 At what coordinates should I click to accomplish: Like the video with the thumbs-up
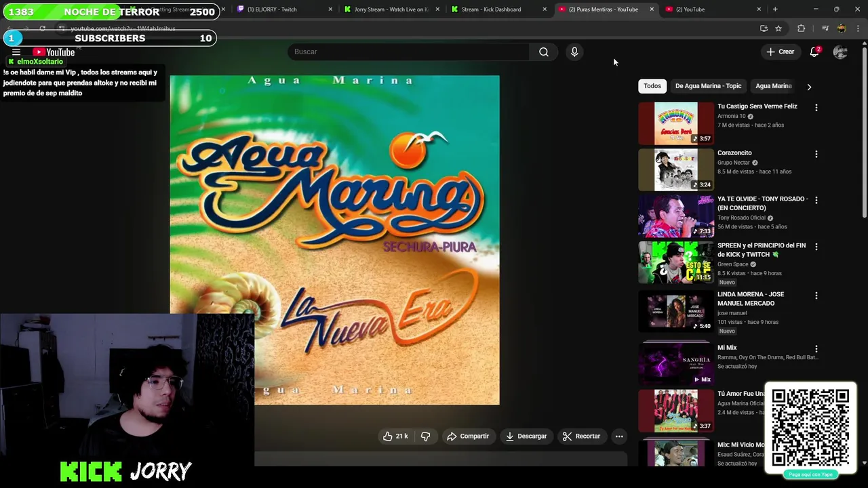(395, 436)
